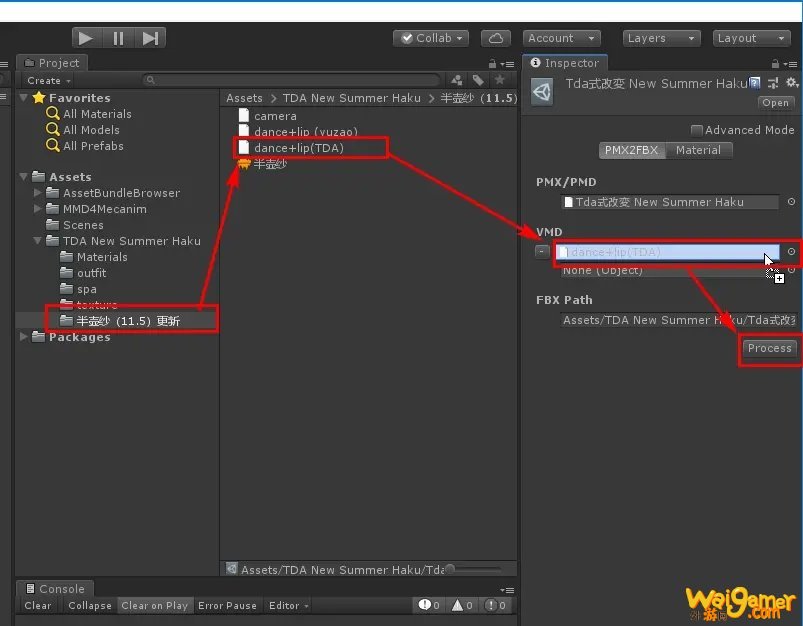This screenshot has height=626, width=803.
Task: Switch to the Console tab
Action: (x=55, y=589)
